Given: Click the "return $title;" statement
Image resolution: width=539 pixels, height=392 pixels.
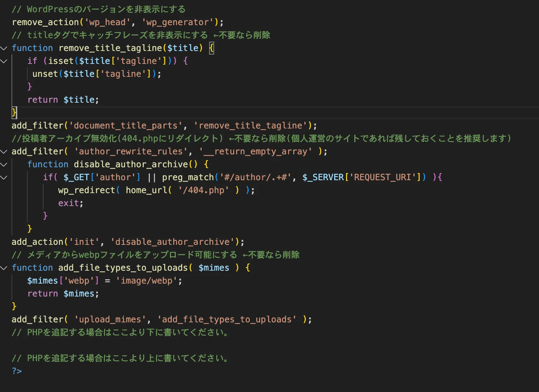Looking at the screenshot, I should pyautogui.click(x=63, y=100).
